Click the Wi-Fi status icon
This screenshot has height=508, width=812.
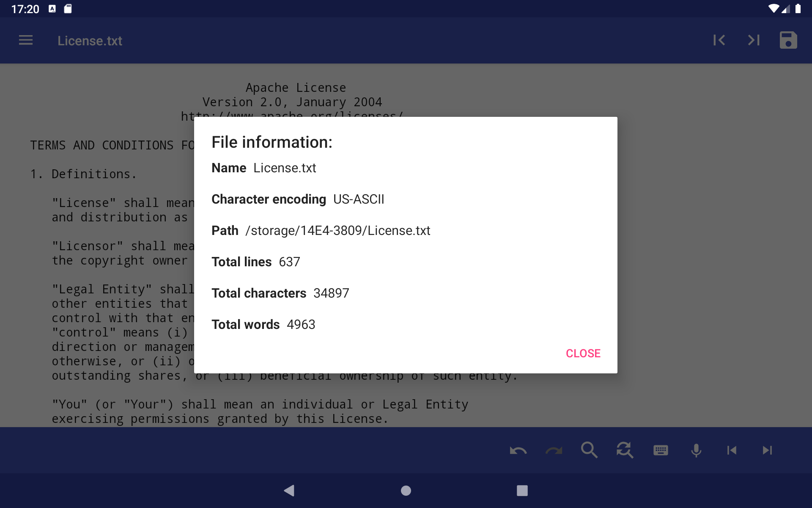(x=774, y=9)
